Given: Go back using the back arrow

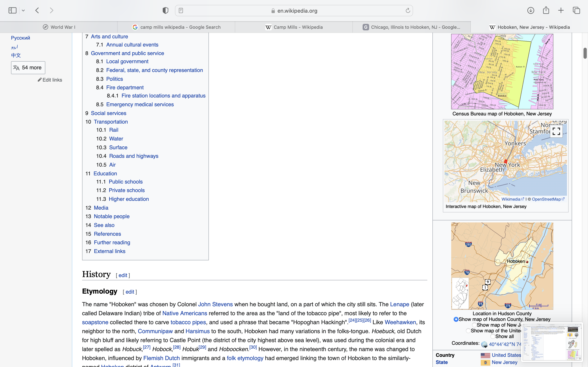Looking at the screenshot, I should [x=37, y=10].
